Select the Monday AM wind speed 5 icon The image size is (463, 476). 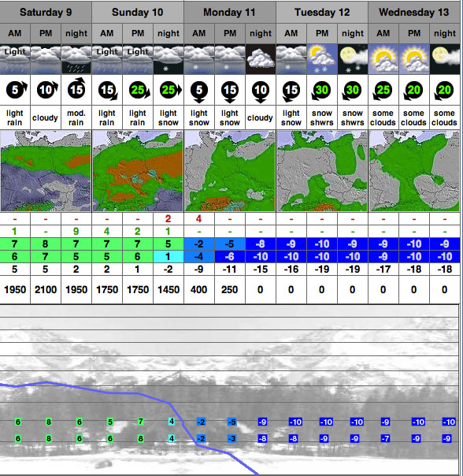(x=199, y=92)
